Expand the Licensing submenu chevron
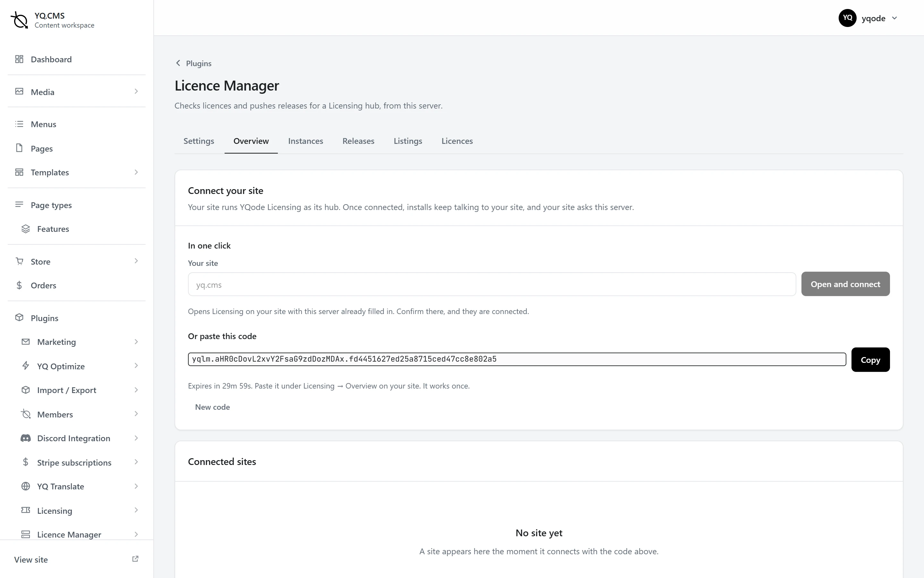 click(136, 510)
